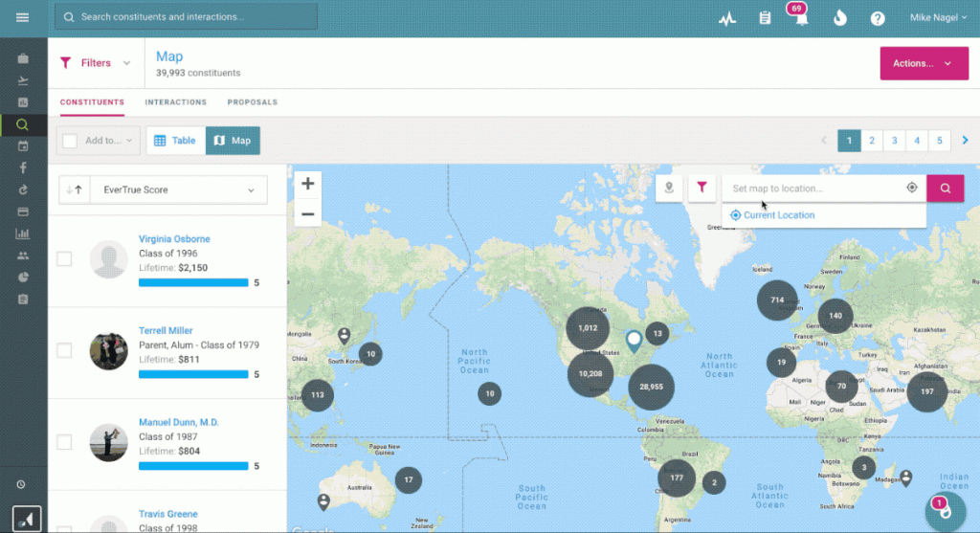Click the Set map to location field

click(x=813, y=189)
